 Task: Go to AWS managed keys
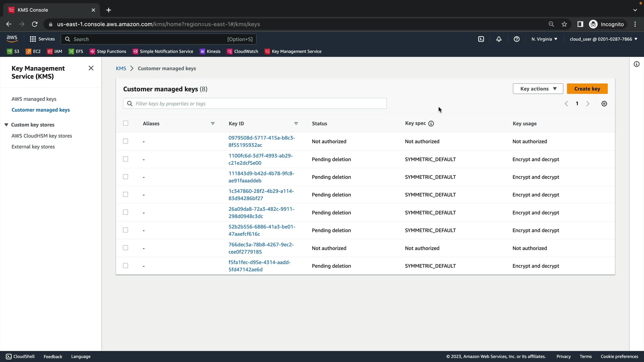(34, 99)
